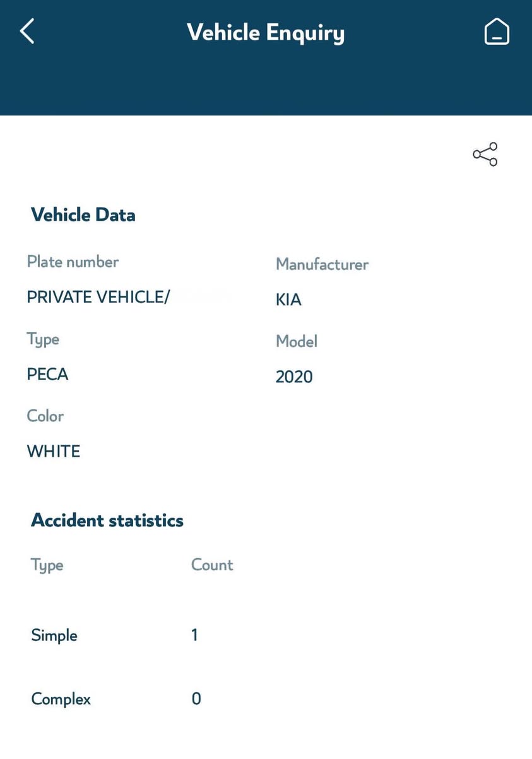Select the WHITE color value

coord(54,452)
